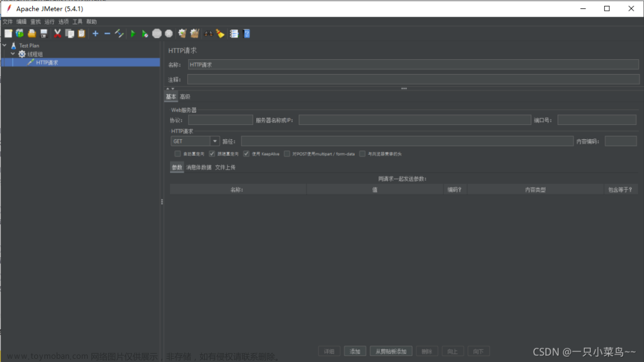Click the Copy toolbar icon
Image resolution: width=644 pixels, height=362 pixels.
coord(70,33)
